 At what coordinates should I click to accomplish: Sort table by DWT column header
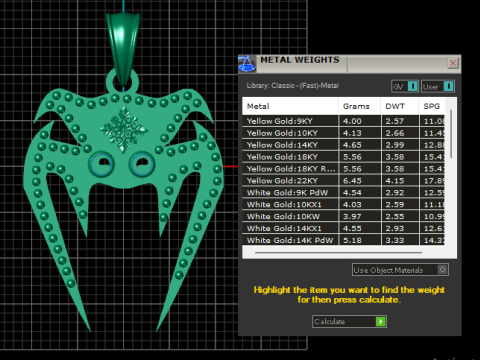click(x=400, y=106)
